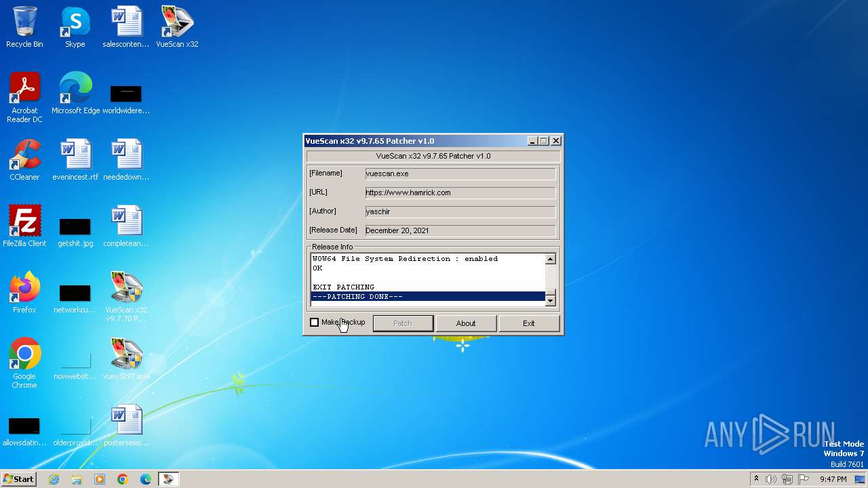Select the networkcu... desktop file

coord(75,298)
